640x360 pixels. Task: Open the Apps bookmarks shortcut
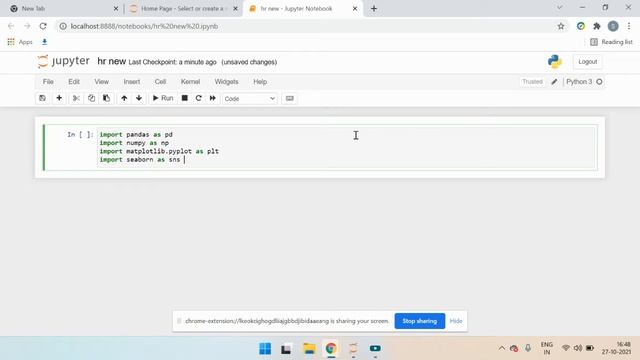click(x=20, y=42)
